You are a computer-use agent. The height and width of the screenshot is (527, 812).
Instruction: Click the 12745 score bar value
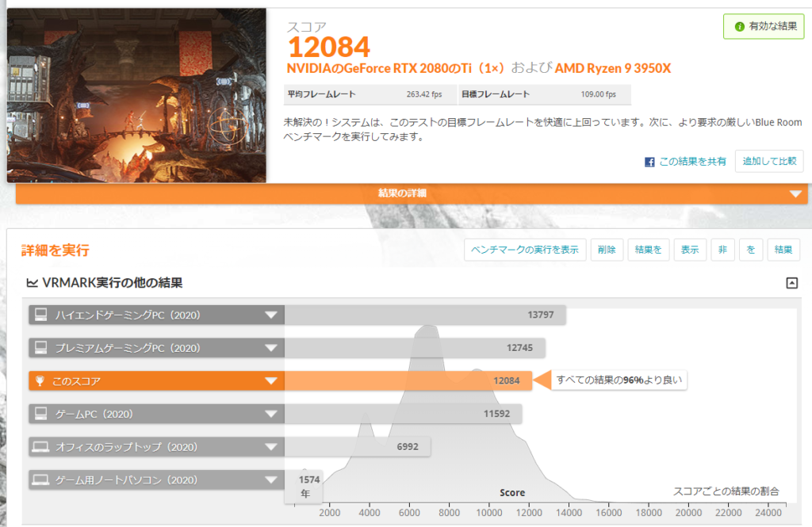coord(519,348)
